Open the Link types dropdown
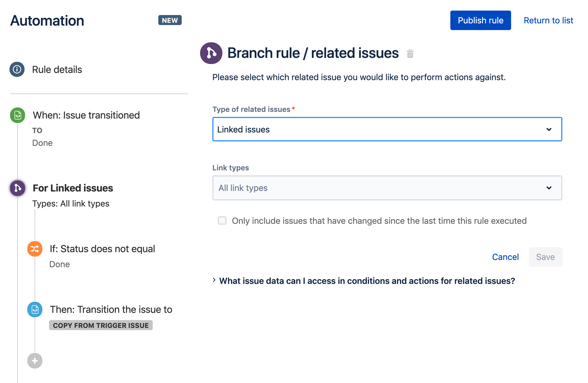This screenshot has height=383, width=588. tap(387, 188)
